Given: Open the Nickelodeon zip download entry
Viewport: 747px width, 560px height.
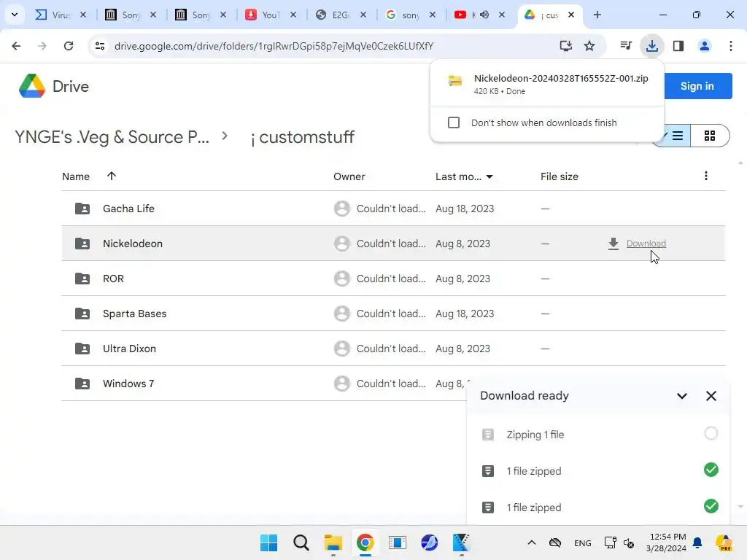Looking at the screenshot, I should click(x=547, y=84).
